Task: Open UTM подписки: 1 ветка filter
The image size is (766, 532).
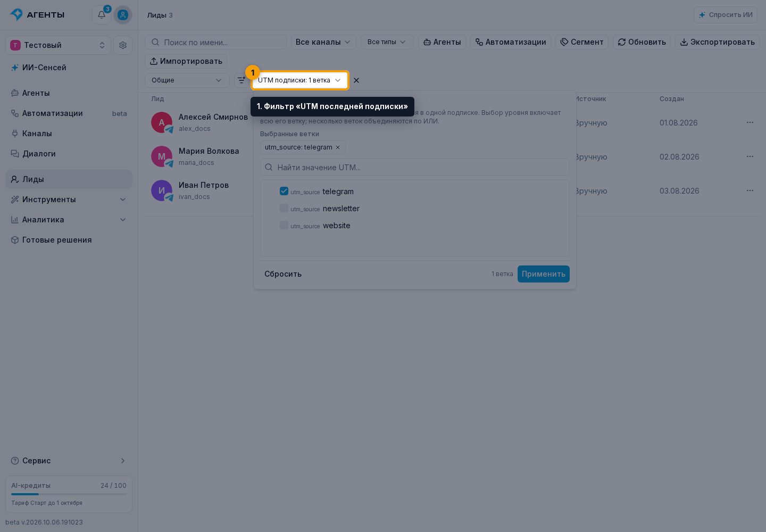Action: click(300, 80)
